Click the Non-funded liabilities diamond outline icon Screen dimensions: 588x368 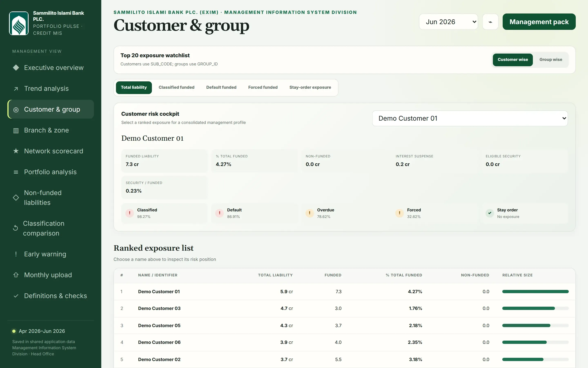pos(16,198)
